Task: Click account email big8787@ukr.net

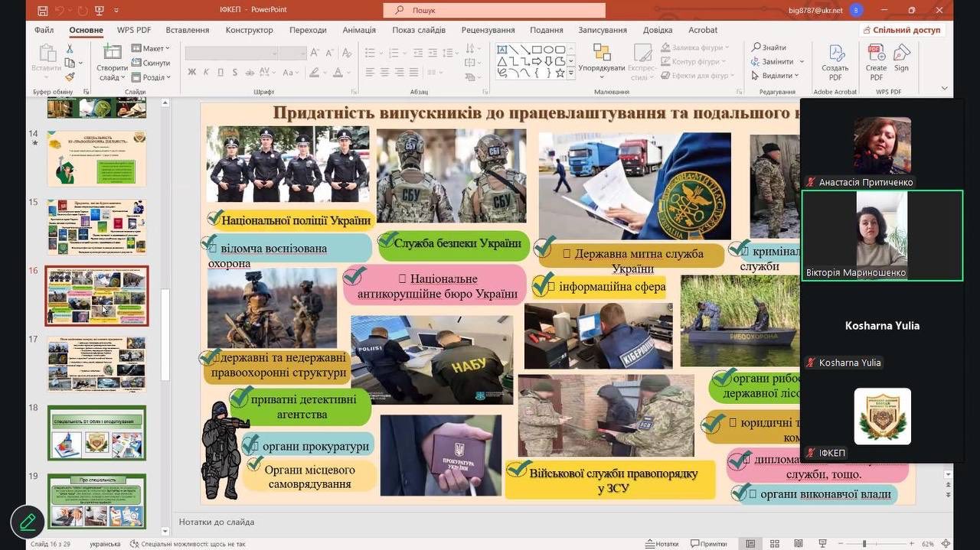Action: (x=815, y=10)
